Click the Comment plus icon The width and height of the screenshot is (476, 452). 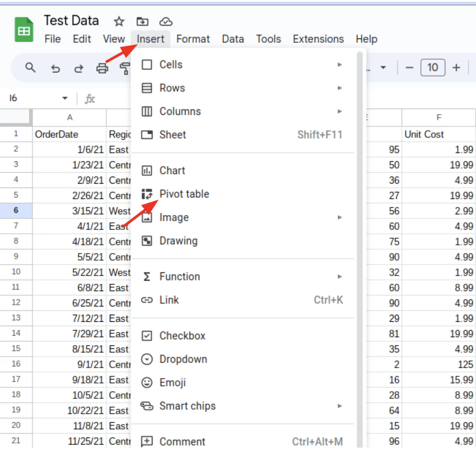point(147,442)
